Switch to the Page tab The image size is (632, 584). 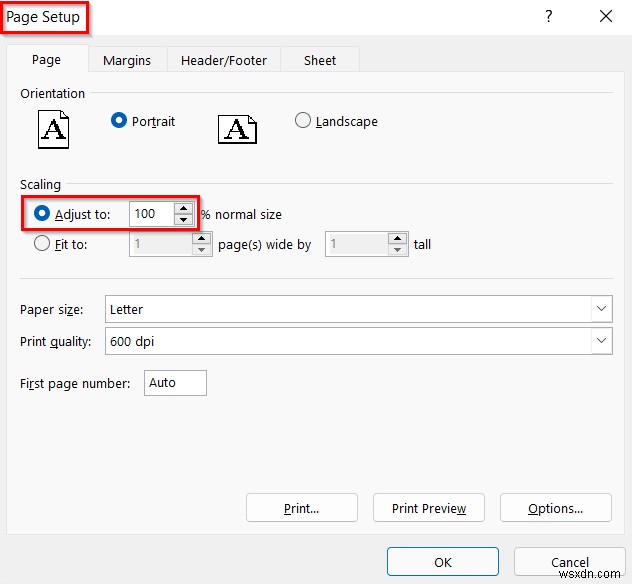click(46, 60)
